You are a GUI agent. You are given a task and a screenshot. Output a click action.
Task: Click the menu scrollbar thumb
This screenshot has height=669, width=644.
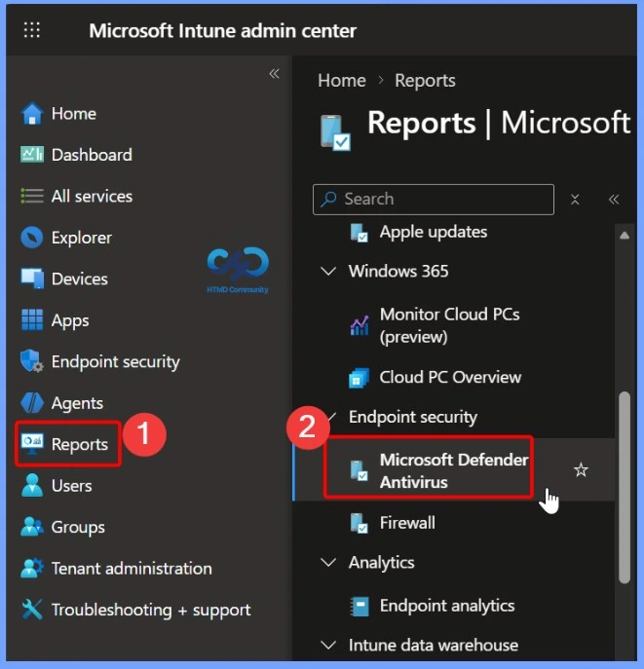click(625, 487)
